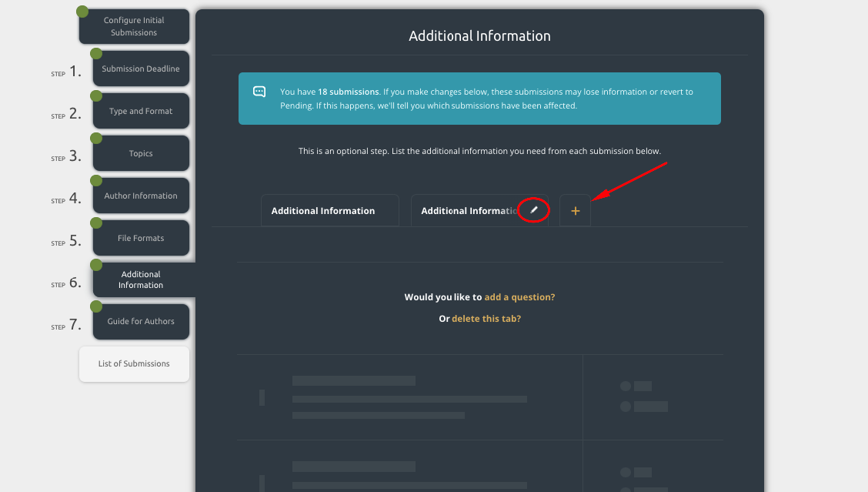The height and width of the screenshot is (492, 868).
Task: Click the green dot on Configure Initial Submissions
Action: pyautogui.click(x=82, y=12)
